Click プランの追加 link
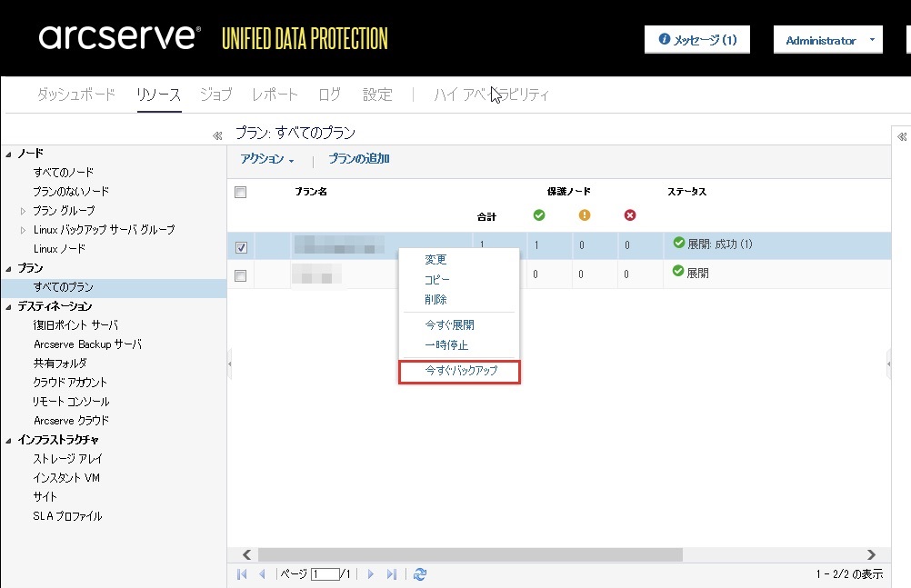 (359, 159)
